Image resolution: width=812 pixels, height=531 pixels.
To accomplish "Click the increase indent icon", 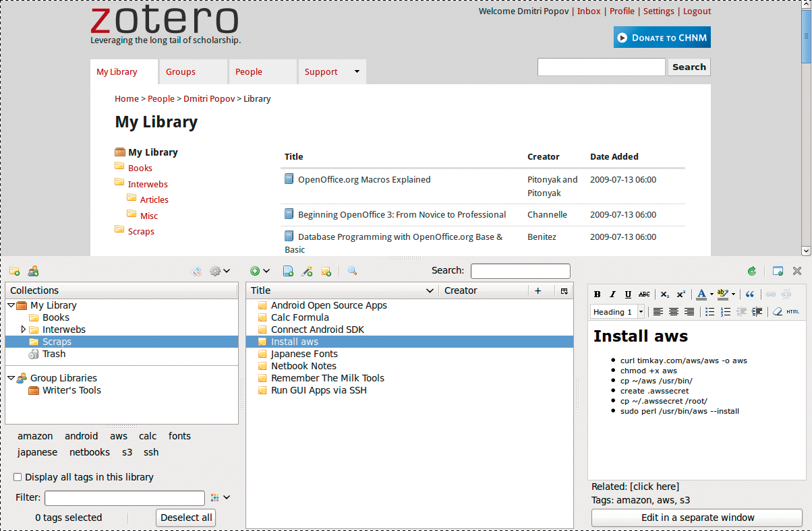I will coord(757,311).
